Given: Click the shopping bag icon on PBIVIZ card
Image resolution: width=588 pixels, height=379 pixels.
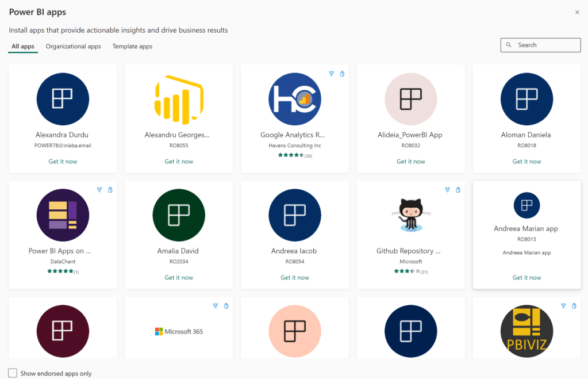Looking at the screenshot, I should point(574,306).
